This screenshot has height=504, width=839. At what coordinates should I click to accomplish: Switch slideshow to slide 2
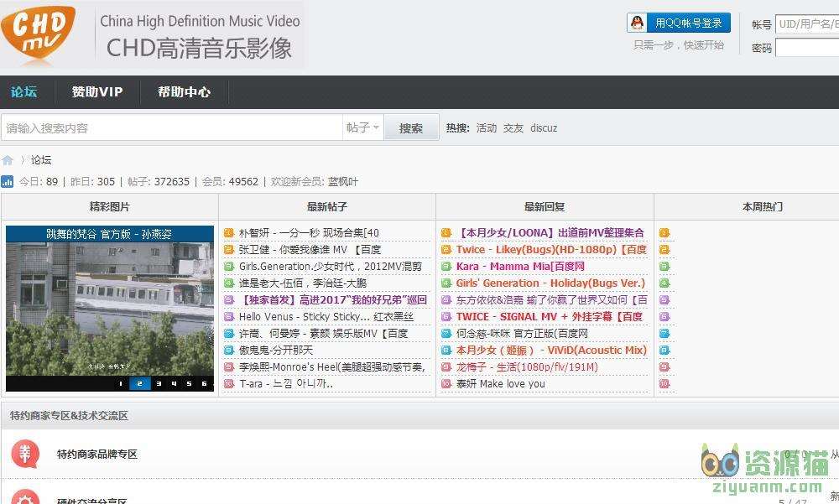pyautogui.click(x=139, y=383)
